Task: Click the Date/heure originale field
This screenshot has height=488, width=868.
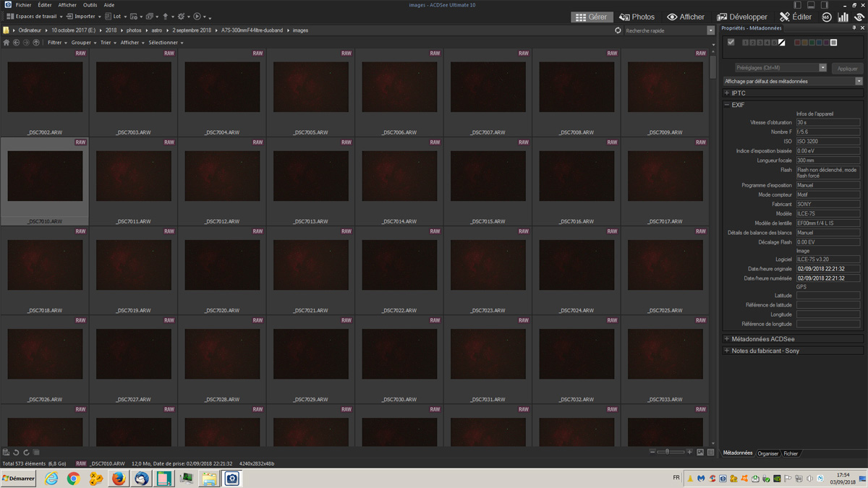Action: [828, 269]
